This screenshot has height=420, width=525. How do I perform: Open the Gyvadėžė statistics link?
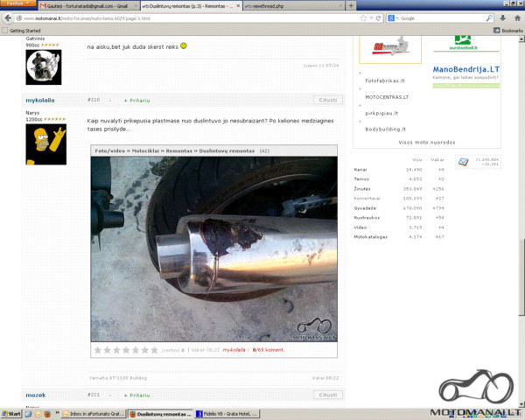click(x=365, y=208)
